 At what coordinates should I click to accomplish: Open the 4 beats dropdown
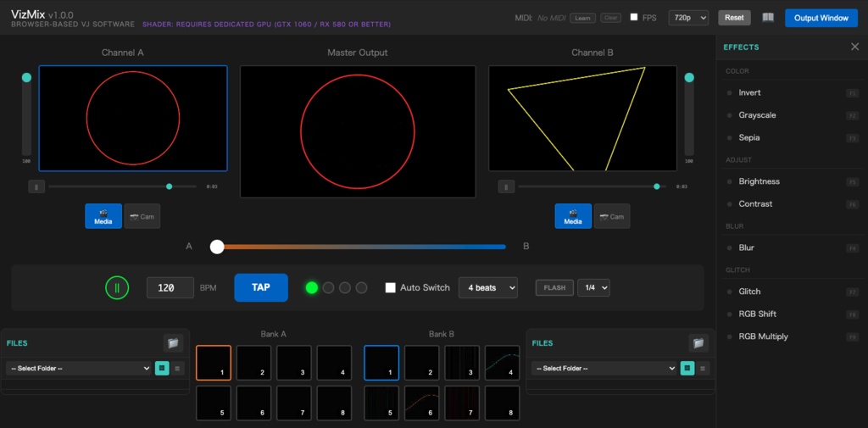488,288
